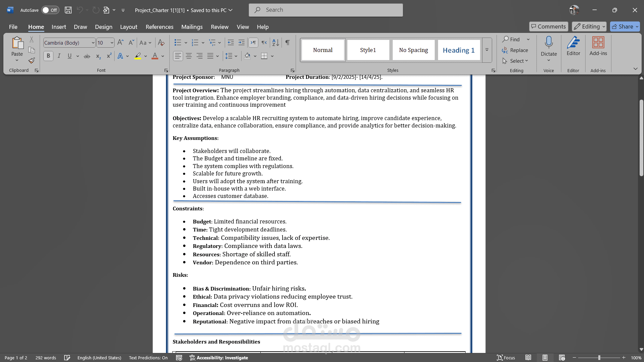644x362 pixels.
Task: Select the Format Painter brush
Action: tap(32, 61)
